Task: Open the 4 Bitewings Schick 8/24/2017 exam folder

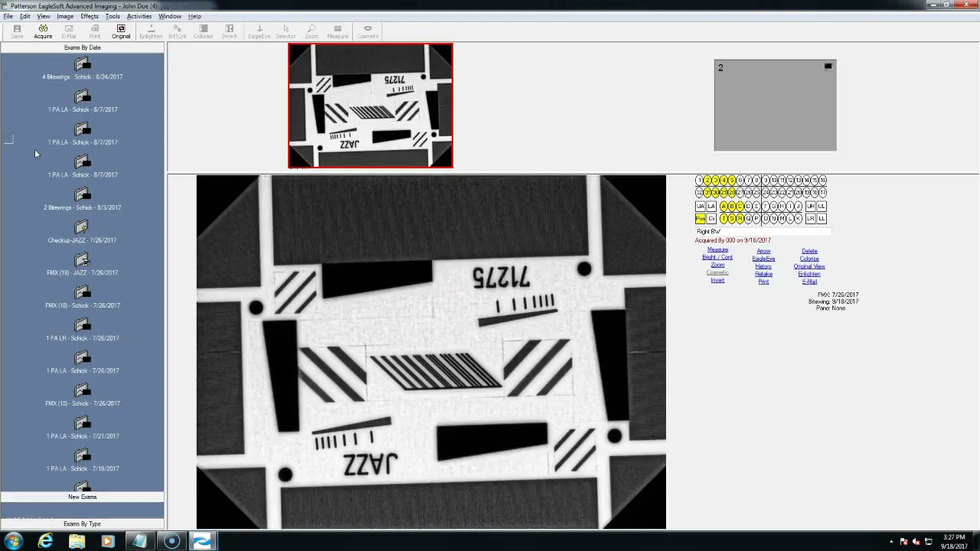Action: pyautogui.click(x=82, y=69)
